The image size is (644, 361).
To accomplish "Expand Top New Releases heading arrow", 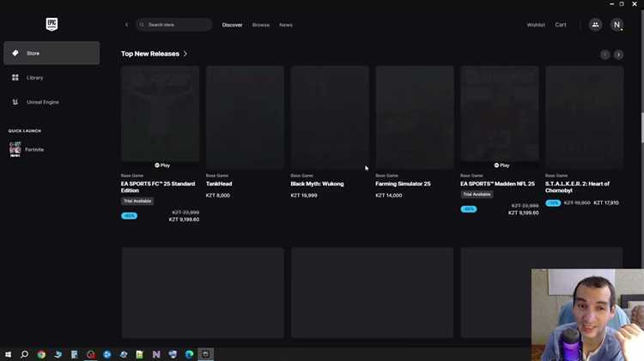I will click(x=185, y=54).
